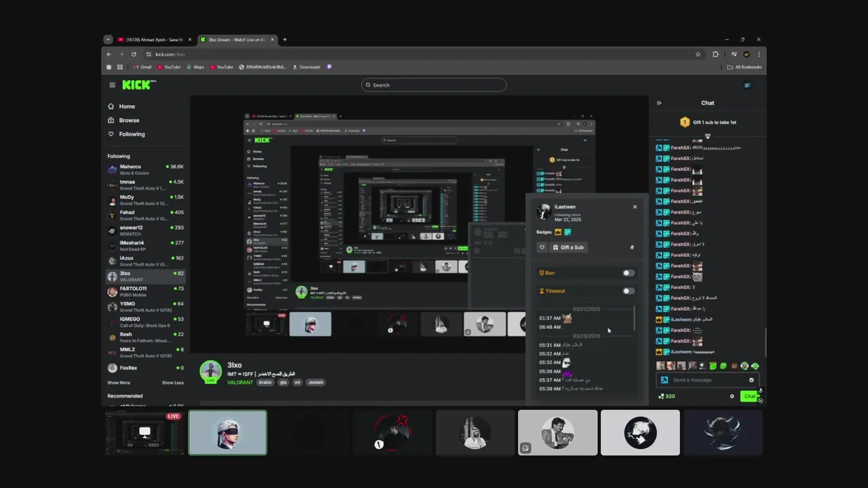This screenshot has height=488, width=868.
Task: Open the Fahad channel
Action: click(x=145, y=216)
